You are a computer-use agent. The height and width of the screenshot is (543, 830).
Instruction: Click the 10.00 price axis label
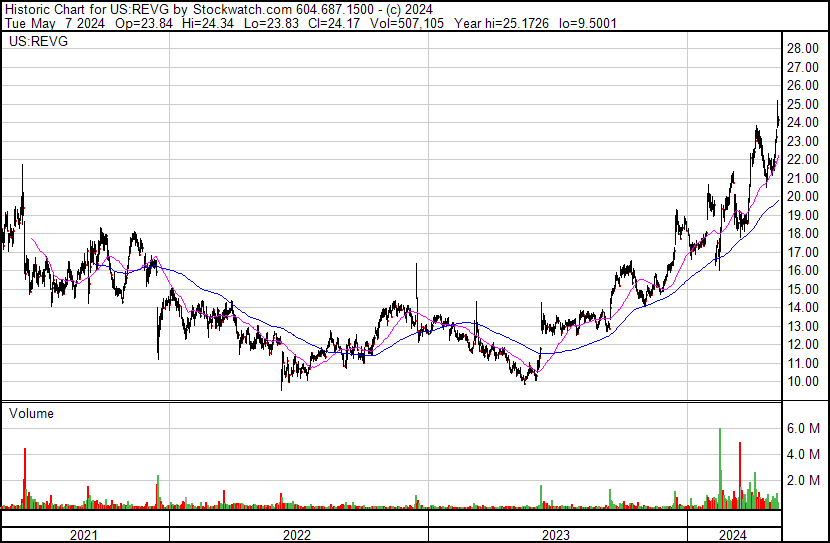tap(802, 382)
